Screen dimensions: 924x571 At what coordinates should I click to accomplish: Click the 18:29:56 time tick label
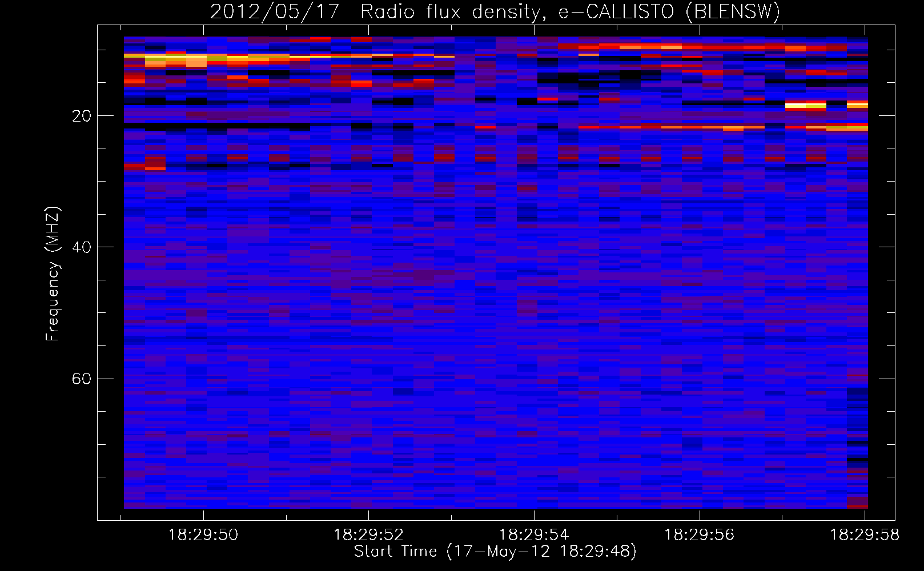[700, 535]
